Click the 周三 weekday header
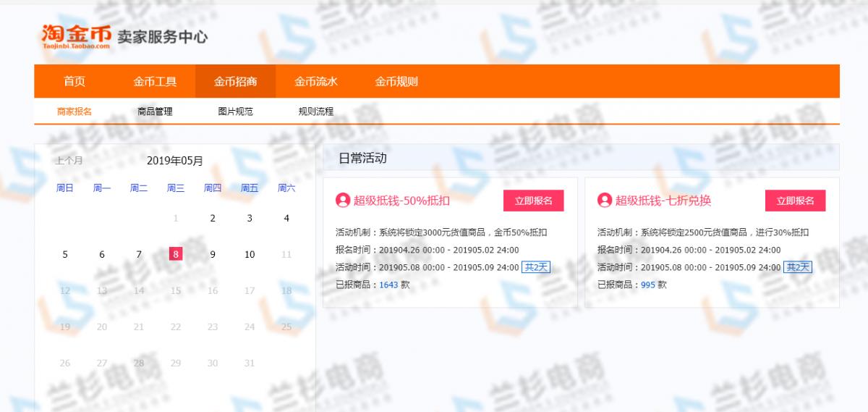868x412 pixels. (x=176, y=188)
